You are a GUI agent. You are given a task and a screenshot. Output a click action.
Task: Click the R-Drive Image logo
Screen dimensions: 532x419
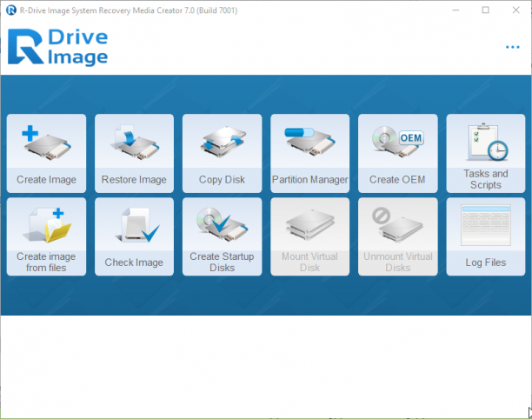point(57,47)
